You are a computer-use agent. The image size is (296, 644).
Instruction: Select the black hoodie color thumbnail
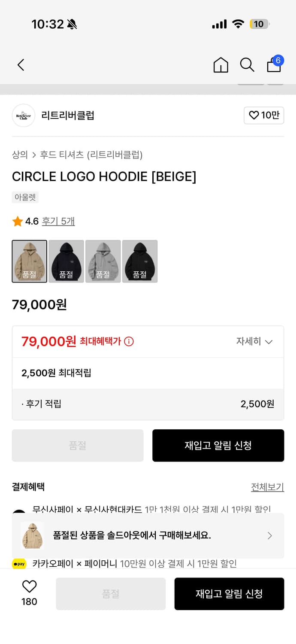[66, 261]
